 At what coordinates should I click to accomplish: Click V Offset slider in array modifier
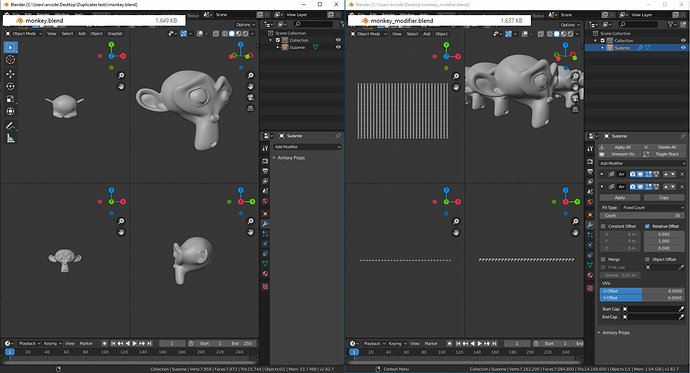tap(642, 298)
